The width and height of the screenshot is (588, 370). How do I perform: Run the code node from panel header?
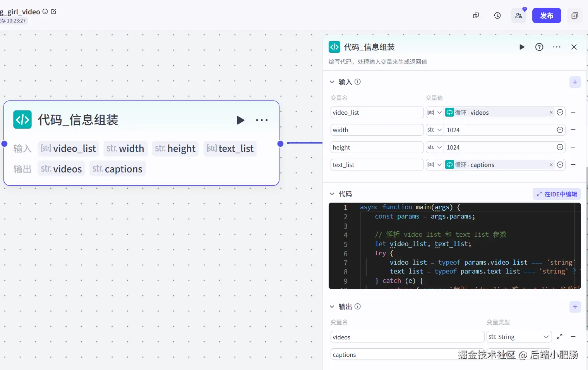[x=522, y=47]
